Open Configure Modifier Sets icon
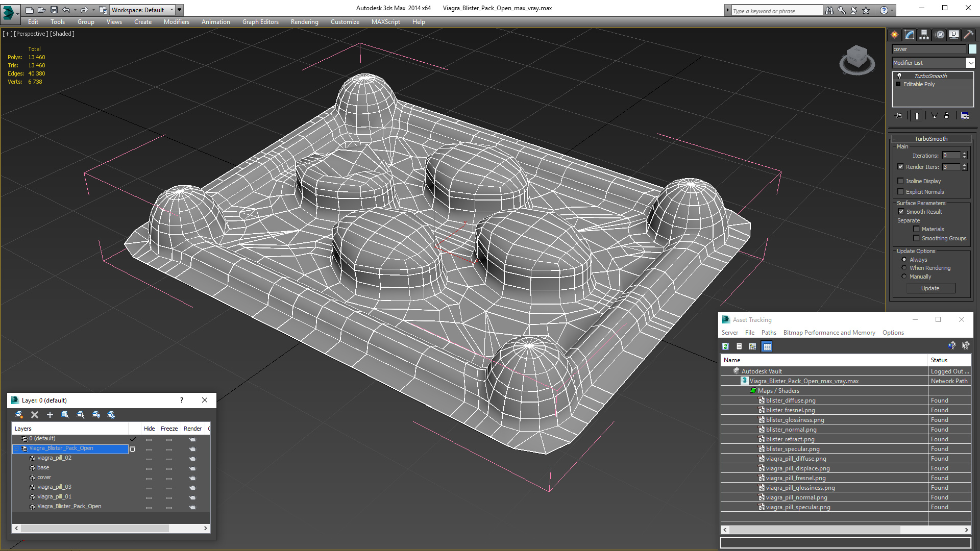 (965, 116)
